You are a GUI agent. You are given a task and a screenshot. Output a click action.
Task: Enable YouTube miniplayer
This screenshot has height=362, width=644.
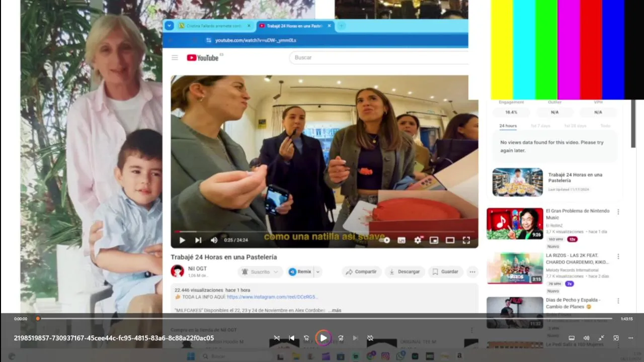434,240
